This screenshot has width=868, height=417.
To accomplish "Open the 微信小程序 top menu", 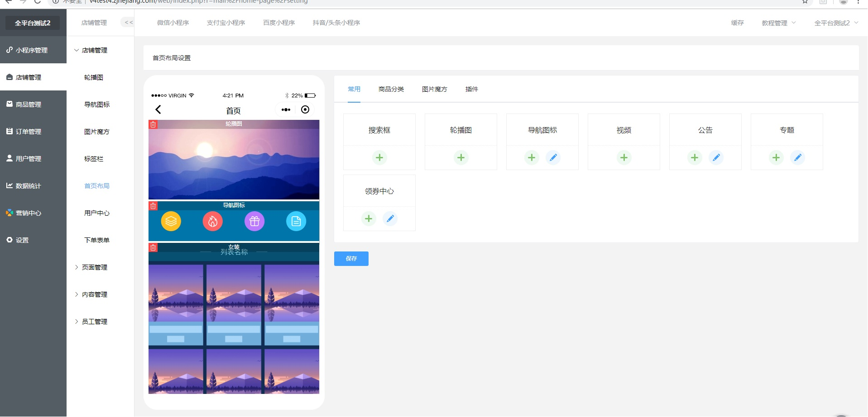I will click(x=173, y=23).
